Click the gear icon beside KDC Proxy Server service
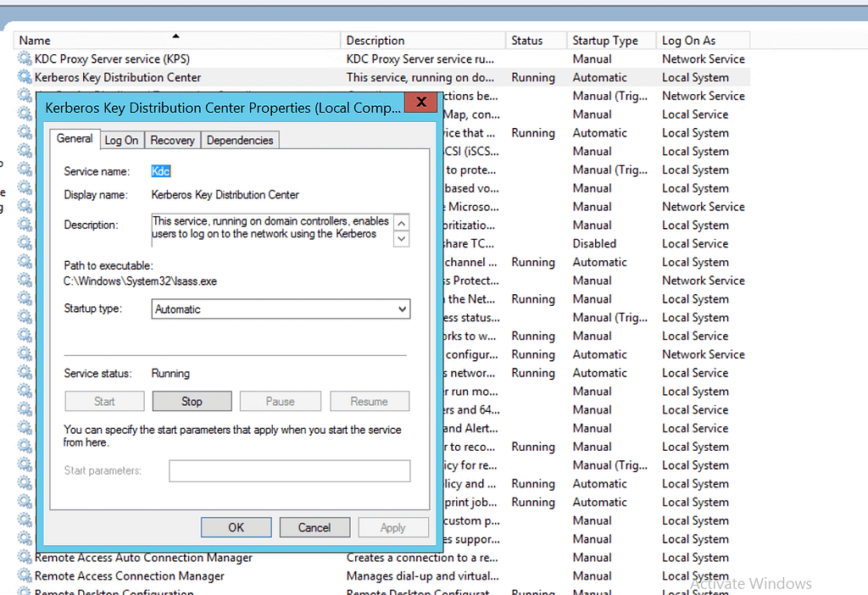868x595 pixels. [x=24, y=58]
